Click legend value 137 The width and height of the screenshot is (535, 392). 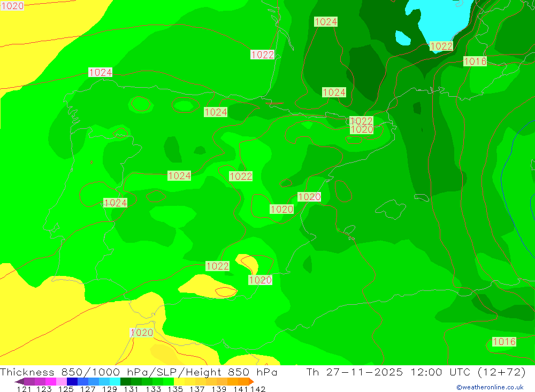click(x=197, y=389)
